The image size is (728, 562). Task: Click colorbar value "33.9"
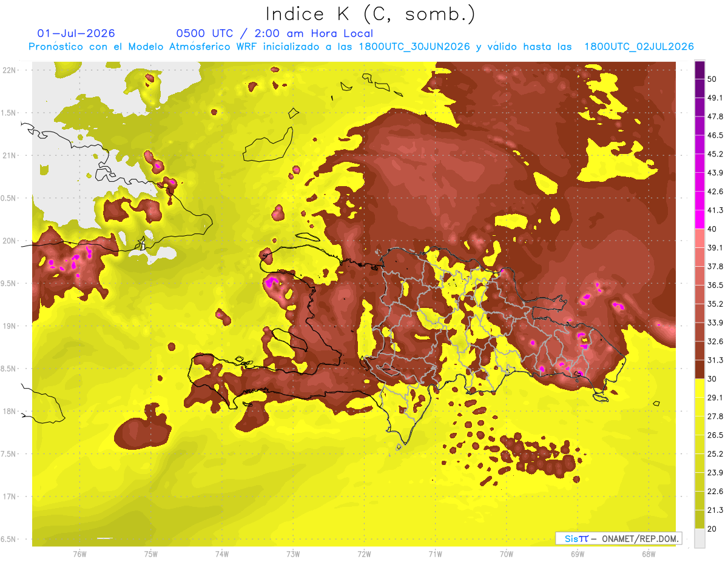tap(715, 323)
